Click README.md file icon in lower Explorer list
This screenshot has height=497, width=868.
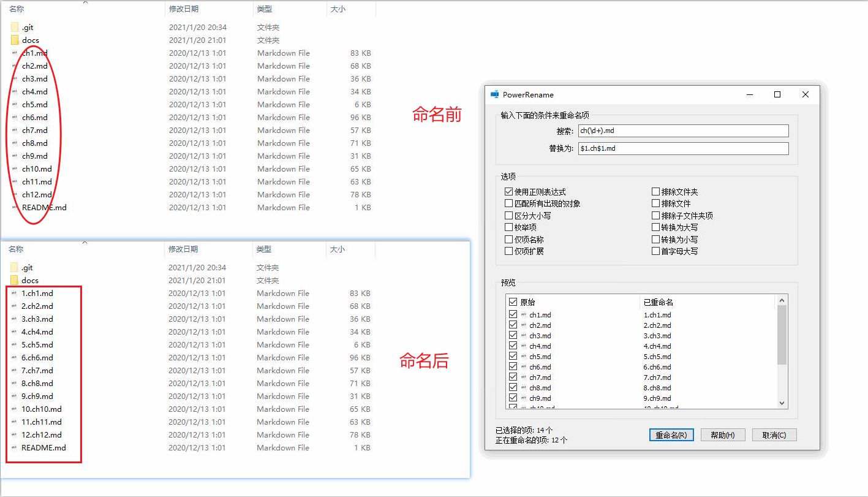point(14,448)
